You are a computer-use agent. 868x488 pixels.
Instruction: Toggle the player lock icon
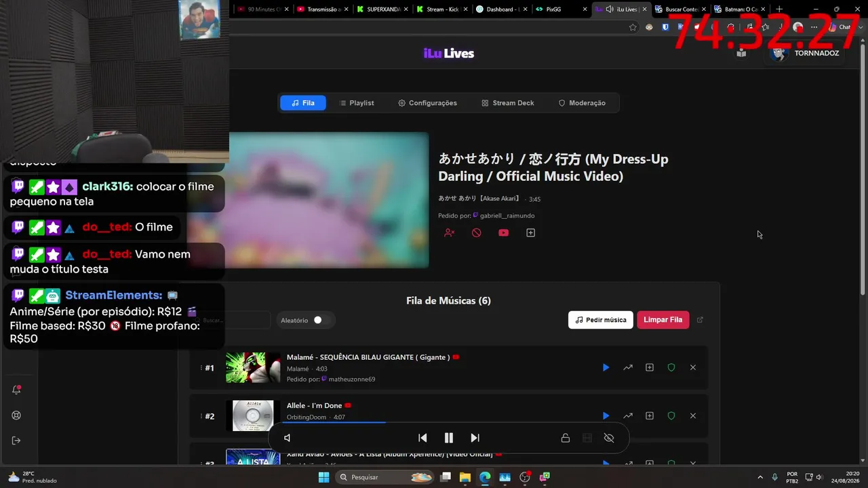[566, 438]
